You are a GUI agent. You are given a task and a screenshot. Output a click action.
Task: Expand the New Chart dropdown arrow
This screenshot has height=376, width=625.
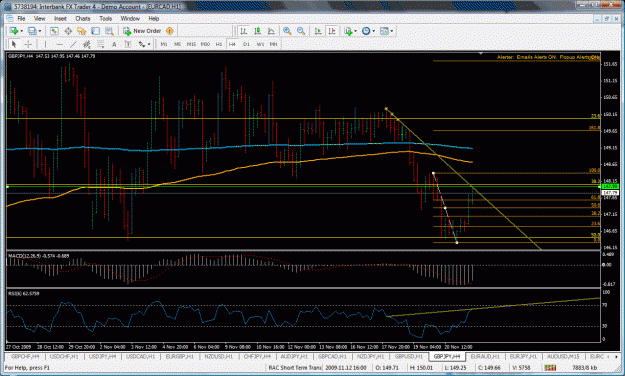click(x=22, y=31)
